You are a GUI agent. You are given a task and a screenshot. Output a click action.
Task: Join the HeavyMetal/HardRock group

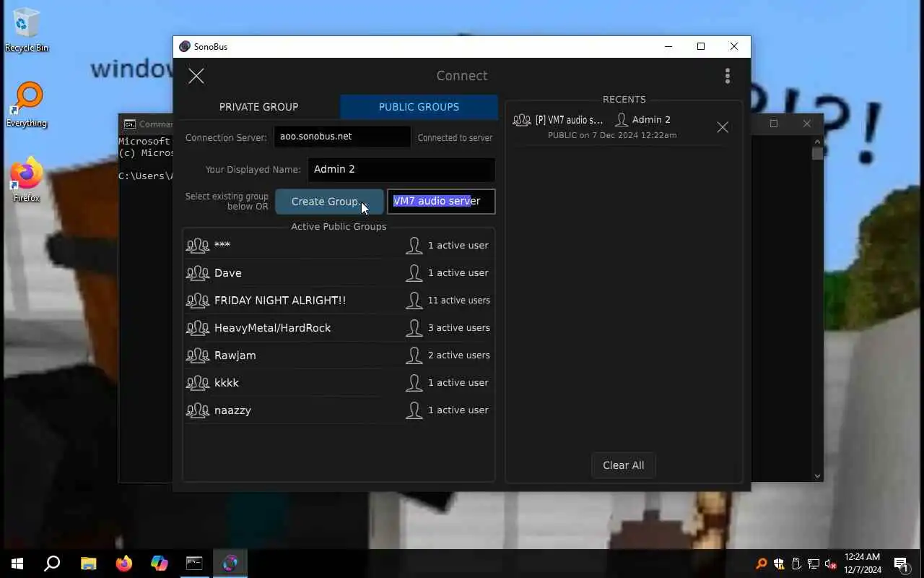[x=339, y=328]
